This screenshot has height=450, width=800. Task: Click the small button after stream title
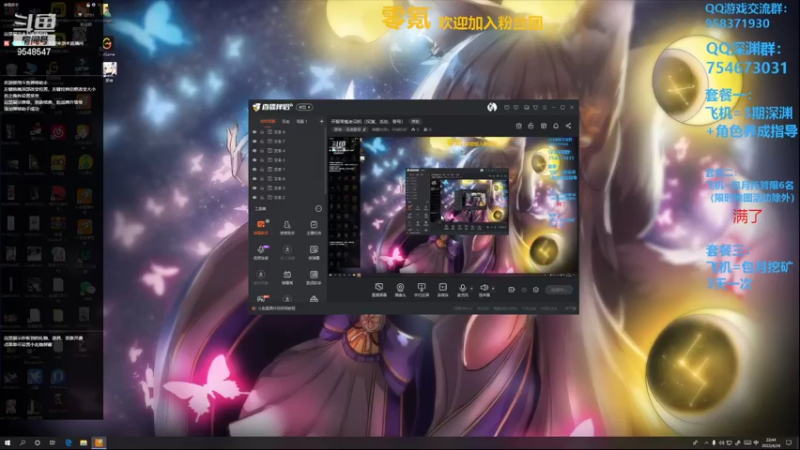click(x=415, y=121)
